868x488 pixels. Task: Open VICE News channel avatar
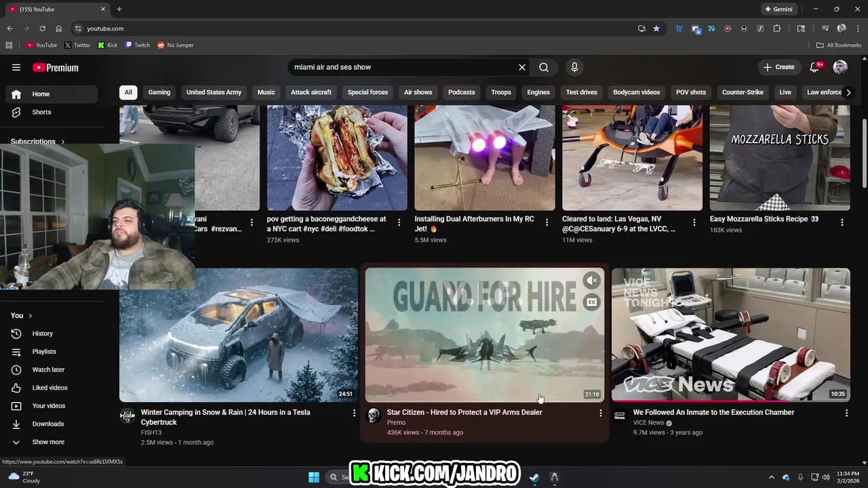point(620,415)
